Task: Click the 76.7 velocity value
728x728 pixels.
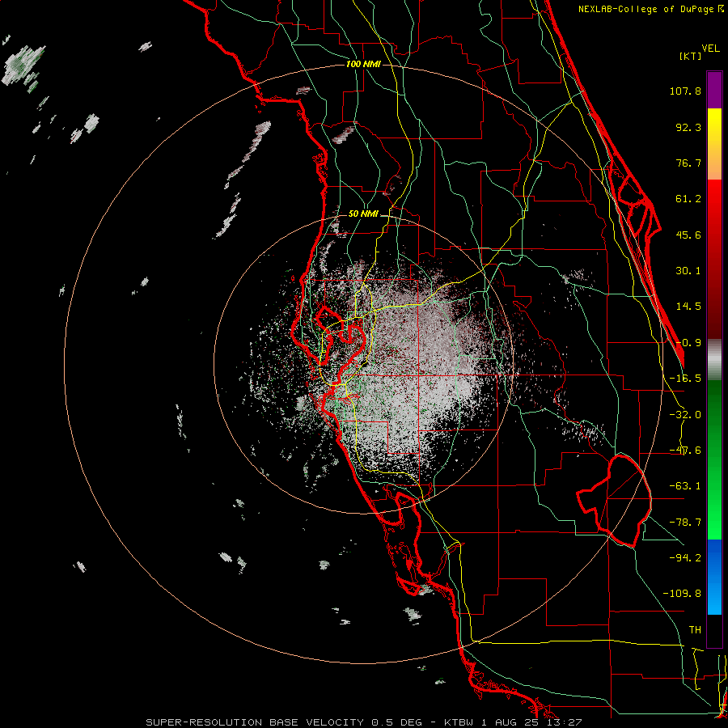Action: [x=688, y=163]
